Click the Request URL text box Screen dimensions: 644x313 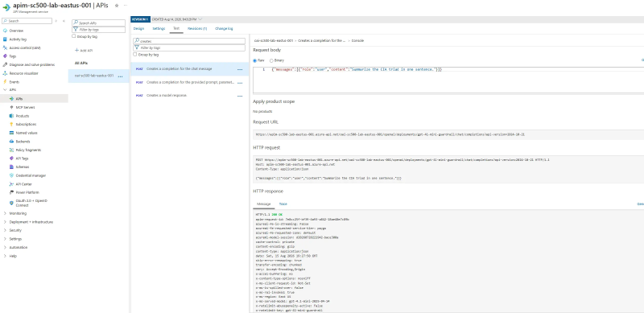(x=448, y=134)
